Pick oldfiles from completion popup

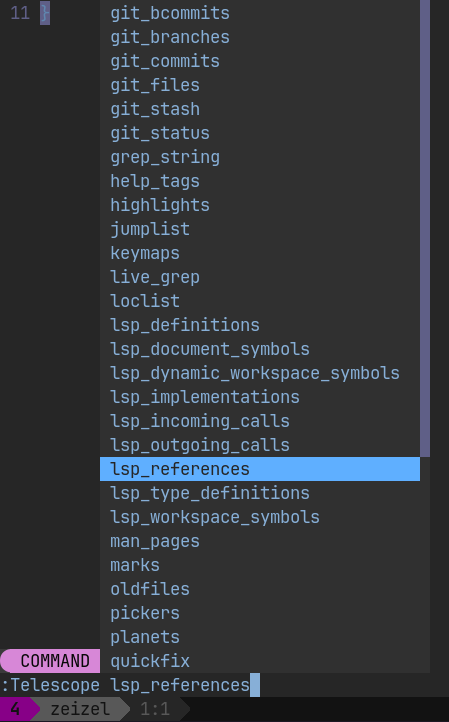[x=260, y=589]
